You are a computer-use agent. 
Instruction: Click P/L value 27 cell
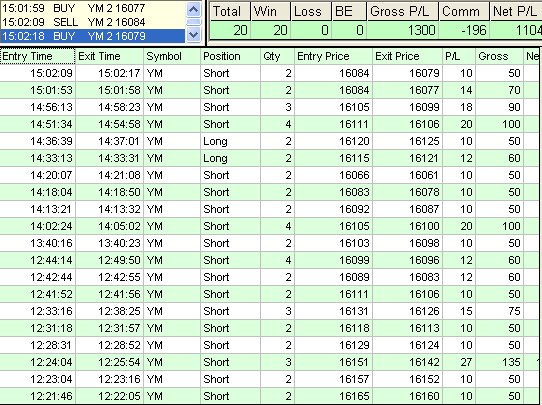(x=459, y=362)
